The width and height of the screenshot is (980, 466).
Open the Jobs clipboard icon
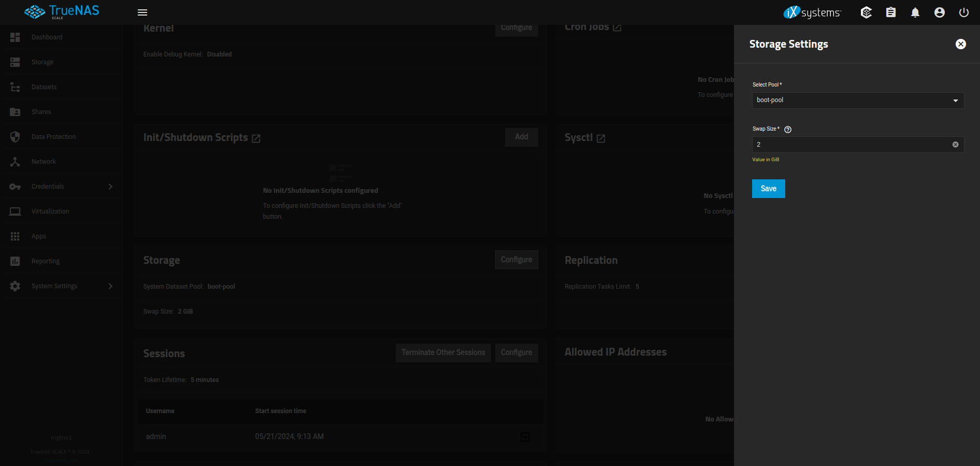[x=891, y=12]
